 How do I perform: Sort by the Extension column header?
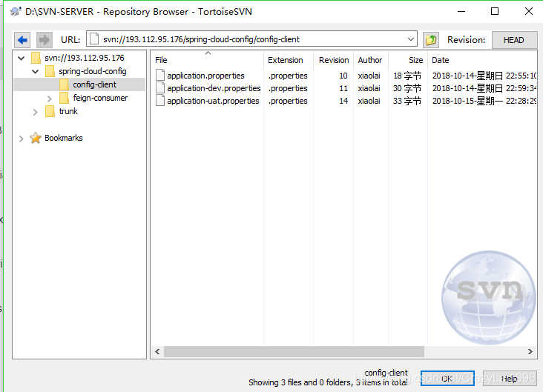coord(289,60)
